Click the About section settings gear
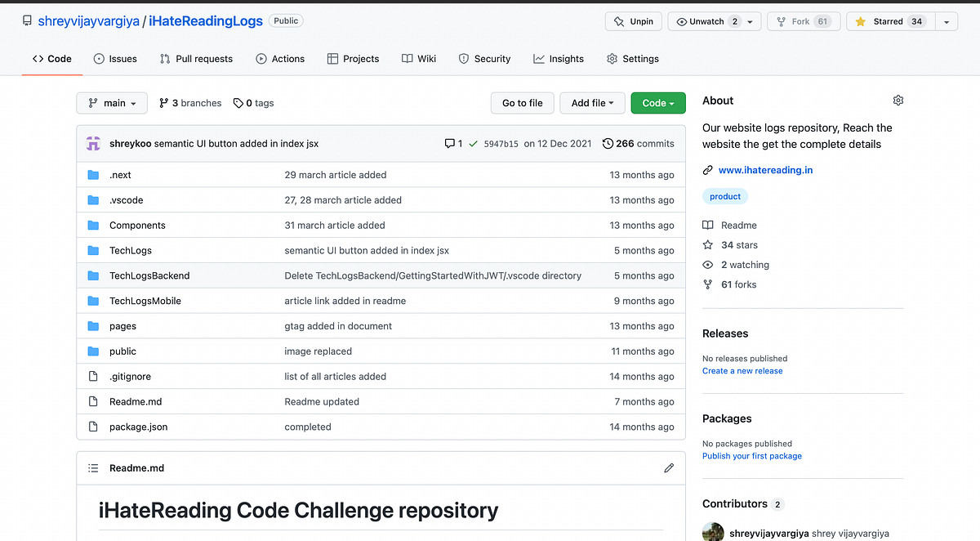Image resolution: width=980 pixels, height=541 pixels. coord(898,100)
